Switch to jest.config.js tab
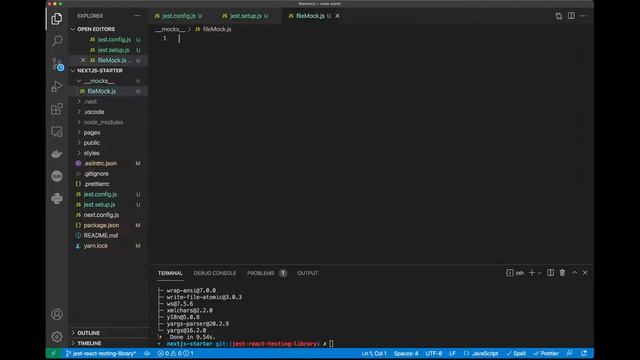 coord(178,16)
